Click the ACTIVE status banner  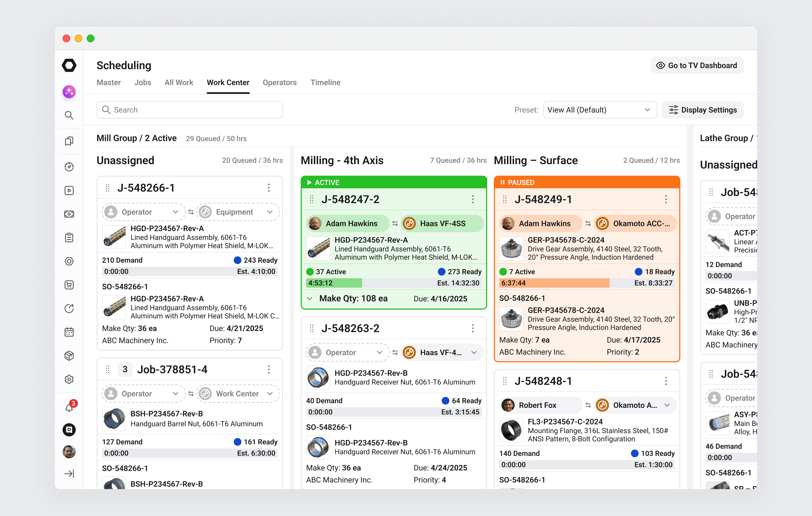coord(394,182)
